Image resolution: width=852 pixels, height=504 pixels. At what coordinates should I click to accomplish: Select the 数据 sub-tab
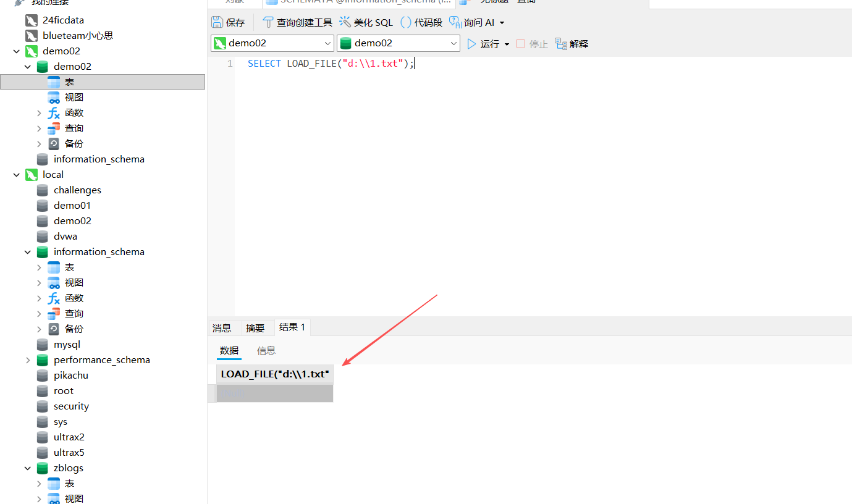(x=229, y=351)
